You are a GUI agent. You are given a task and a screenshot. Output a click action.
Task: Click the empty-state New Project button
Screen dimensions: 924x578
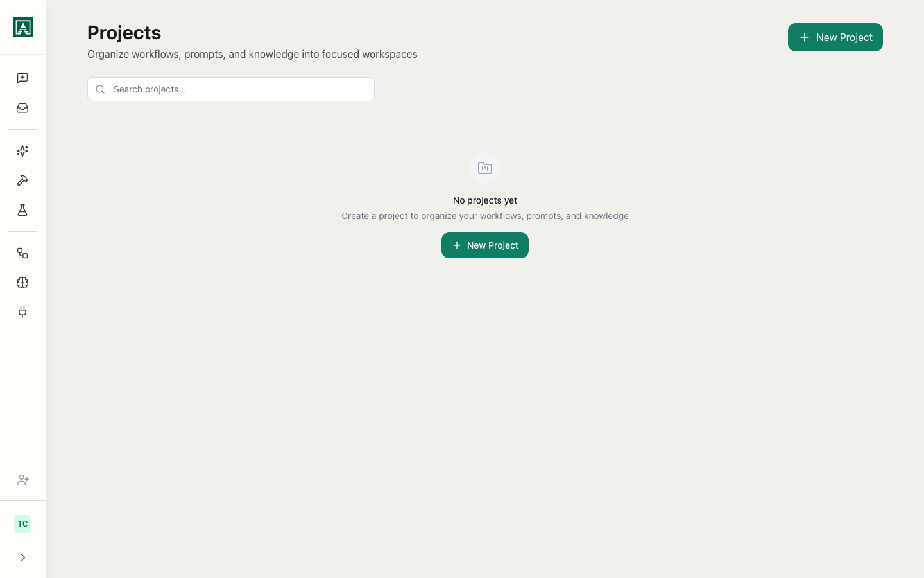(484, 245)
